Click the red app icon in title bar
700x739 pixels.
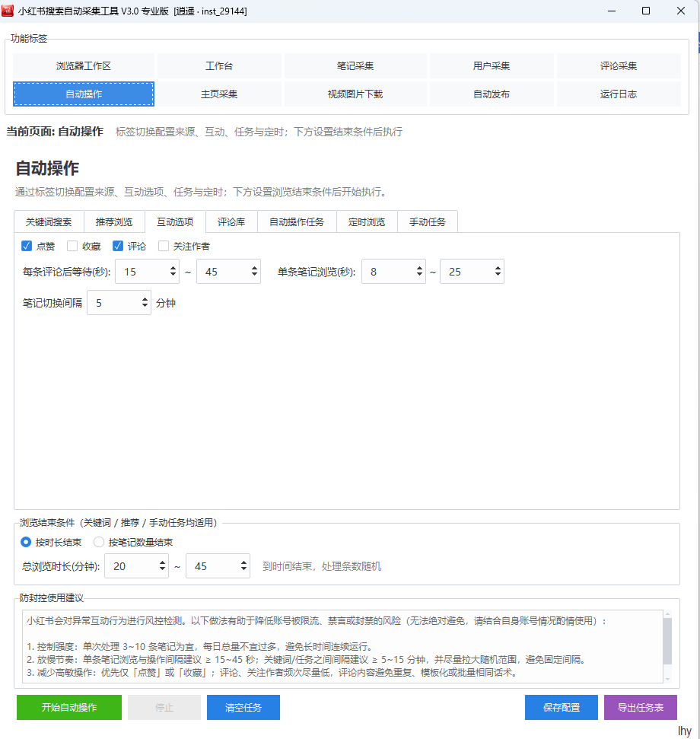pyautogui.click(x=8, y=11)
